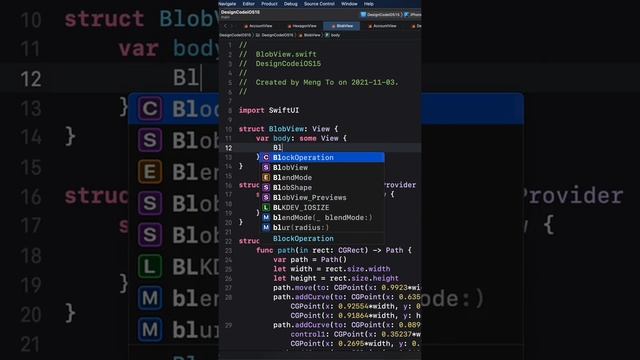Click the struct icon beside BlobView suggestion

[266, 168]
